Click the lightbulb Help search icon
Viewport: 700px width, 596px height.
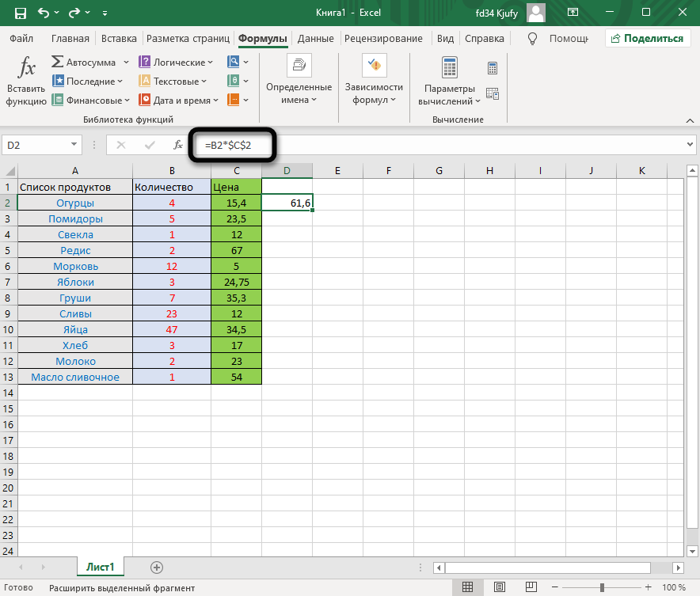pyautogui.click(x=533, y=38)
